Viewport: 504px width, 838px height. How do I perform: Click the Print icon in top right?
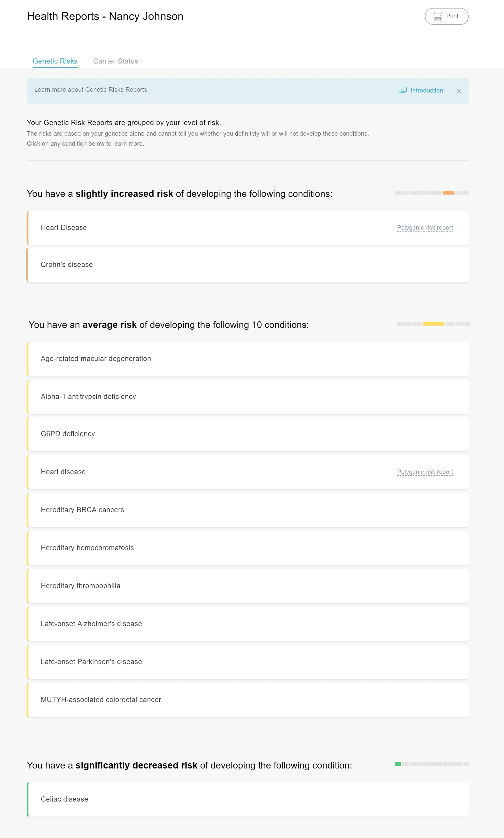(x=436, y=16)
